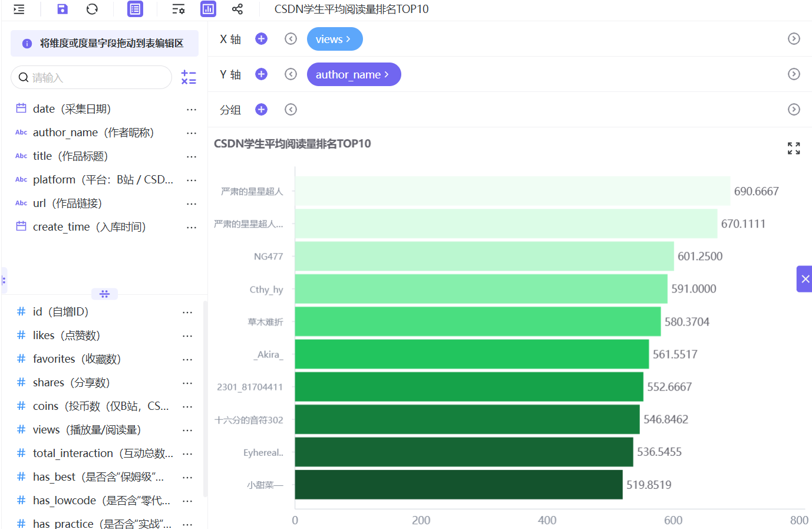Open more options for the favorites field

[187, 359]
